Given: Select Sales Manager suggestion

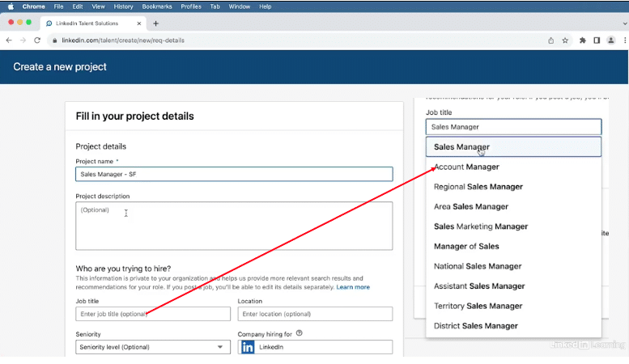Looking at the screenshot, I should click(x=513, y=146).
